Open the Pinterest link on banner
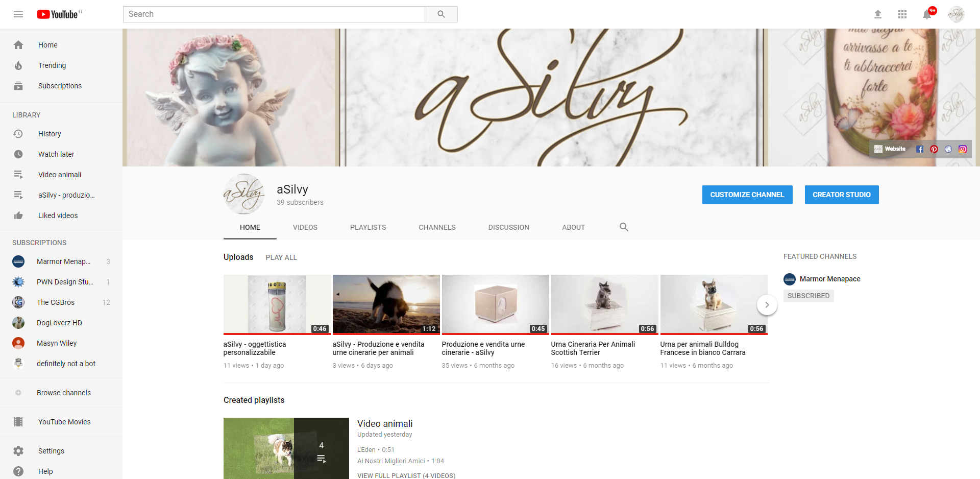Viewport: 980px width, 479px height. pos(934,149)
